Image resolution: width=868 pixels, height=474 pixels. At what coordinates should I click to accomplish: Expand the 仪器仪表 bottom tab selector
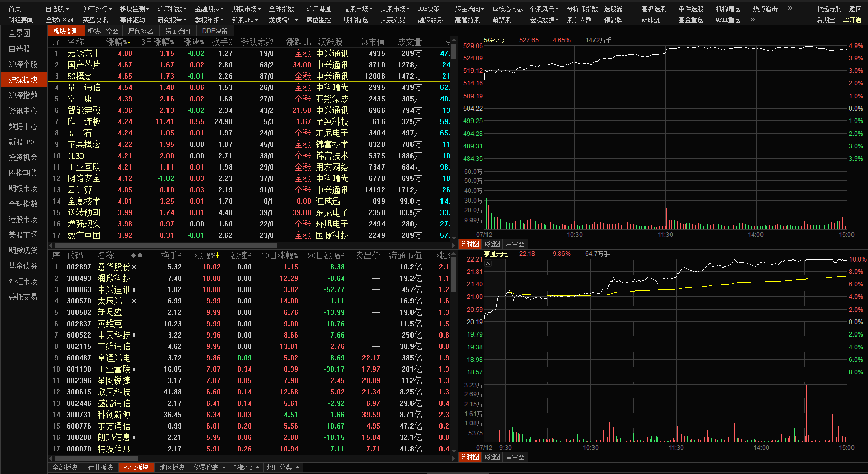tap(210, 467)
